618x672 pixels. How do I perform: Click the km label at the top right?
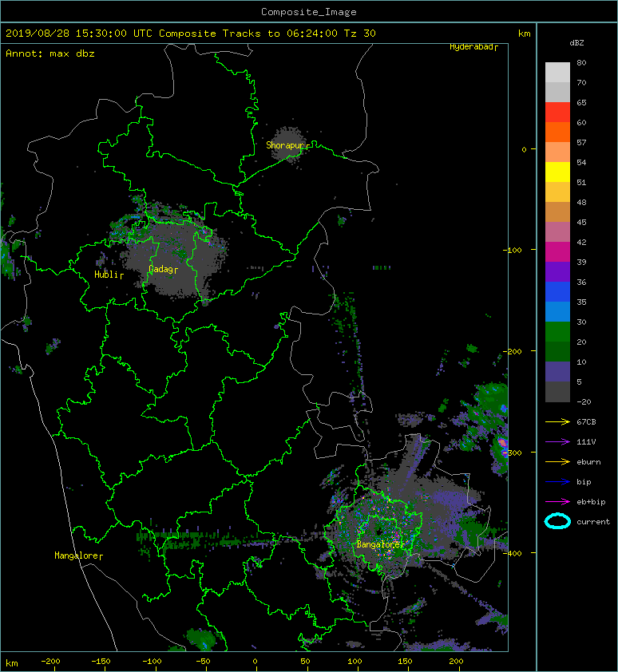(524, 34)
